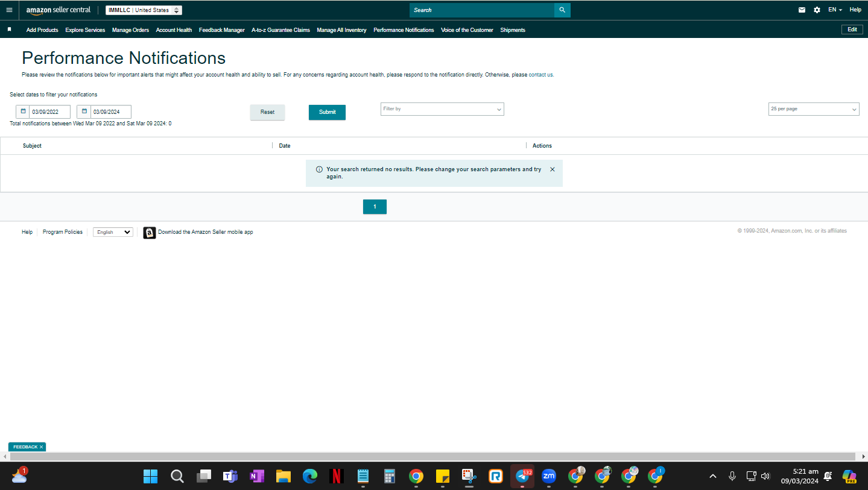Open Voice of the Customer
Viewport: 868px width, 490px height.
467,30
